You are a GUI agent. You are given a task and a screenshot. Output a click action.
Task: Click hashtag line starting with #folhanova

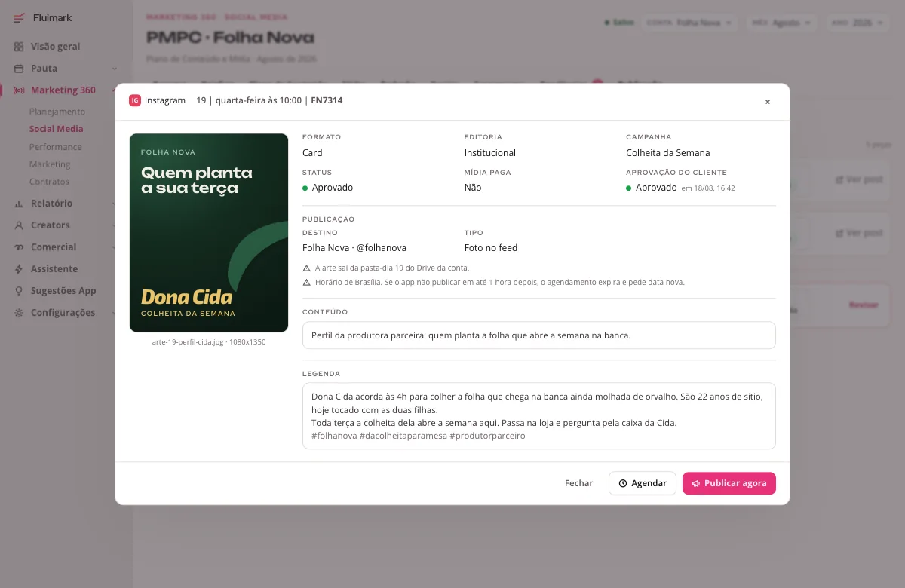418,436
